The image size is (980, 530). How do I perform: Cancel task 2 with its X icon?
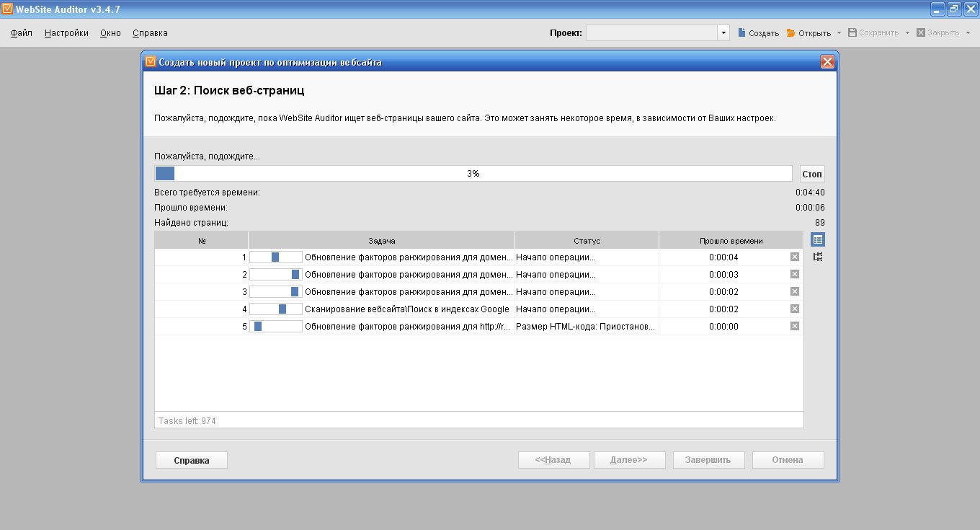pyautogui.click(x=795, y=274)
